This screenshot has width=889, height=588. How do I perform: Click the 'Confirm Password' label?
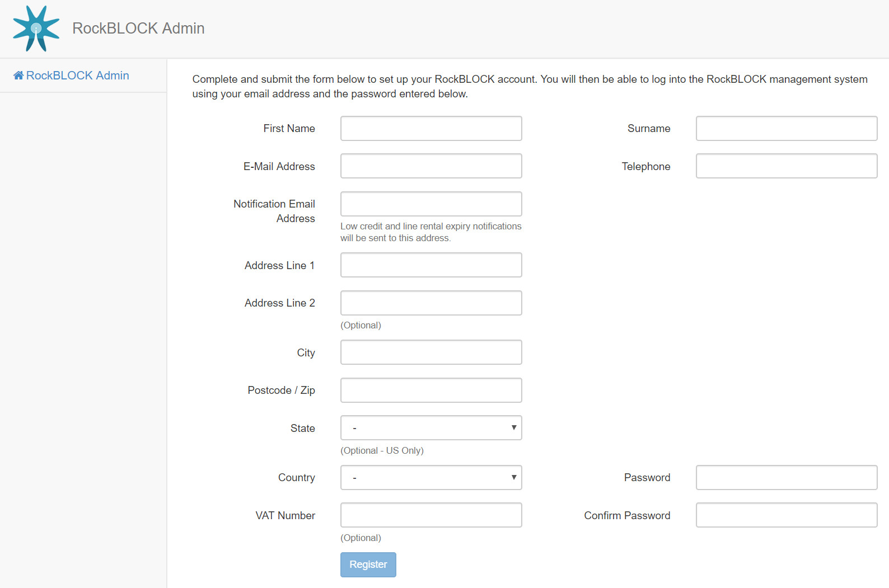click(627, 515)
